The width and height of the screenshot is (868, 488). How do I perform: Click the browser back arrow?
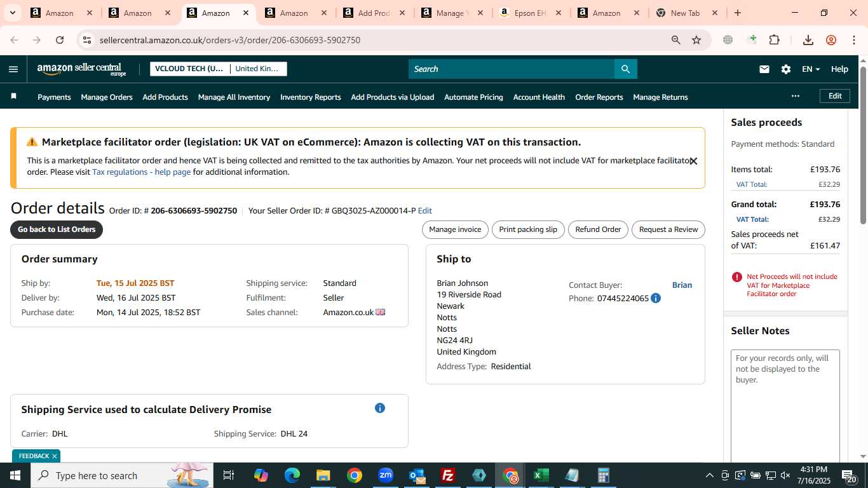coord(14,40)
